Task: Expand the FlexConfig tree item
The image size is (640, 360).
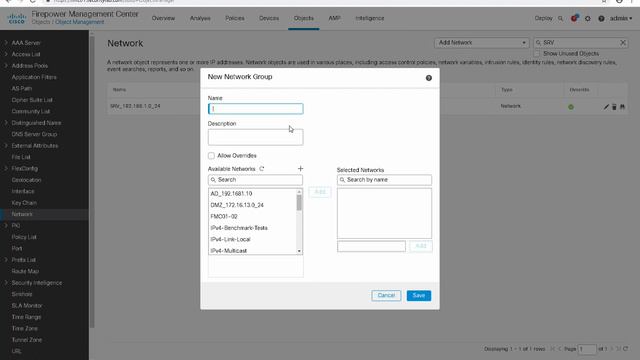Action: pos(6,168)
